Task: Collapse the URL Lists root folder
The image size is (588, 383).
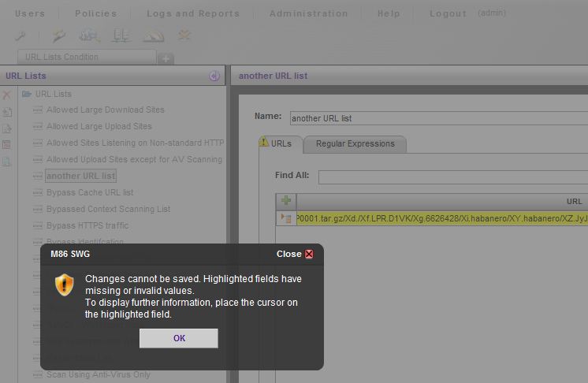Action: 27,94
